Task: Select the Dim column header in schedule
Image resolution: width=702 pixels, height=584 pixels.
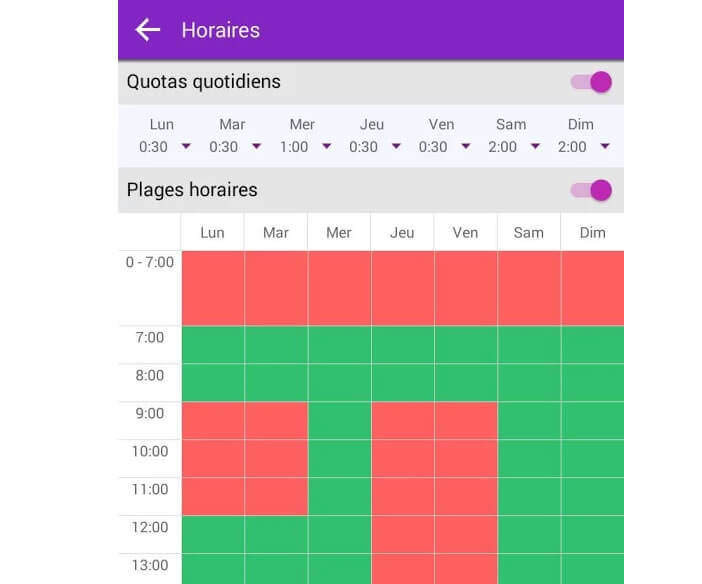Action: coord(592,232)
